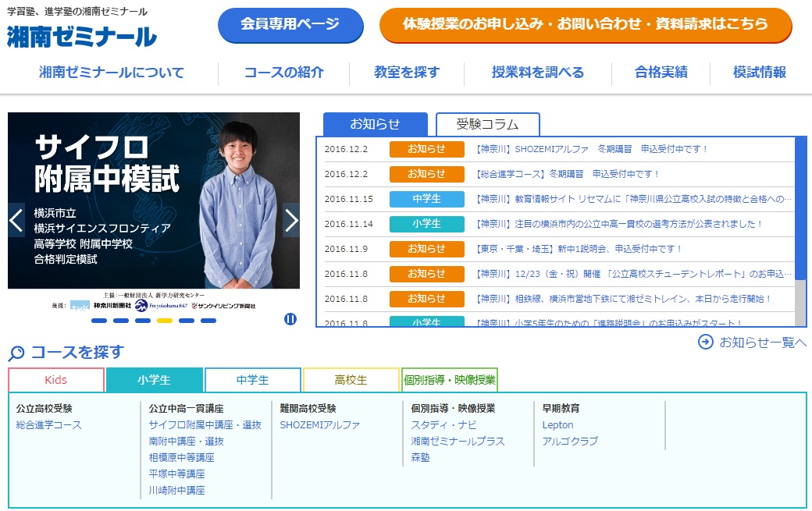Open 公立中高一貫校の選考方法 news item
This screenshot has width=812, height=511.
[619, 224]
